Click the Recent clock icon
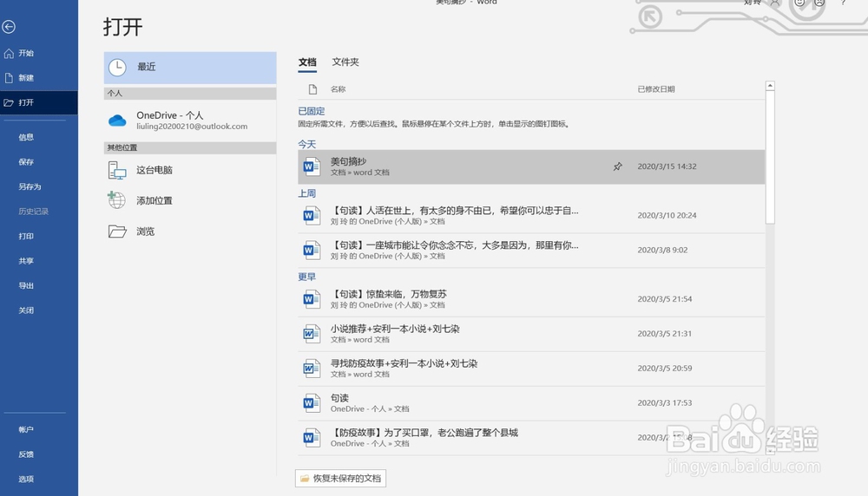This screenshot has width=868, height=496. 117,68
